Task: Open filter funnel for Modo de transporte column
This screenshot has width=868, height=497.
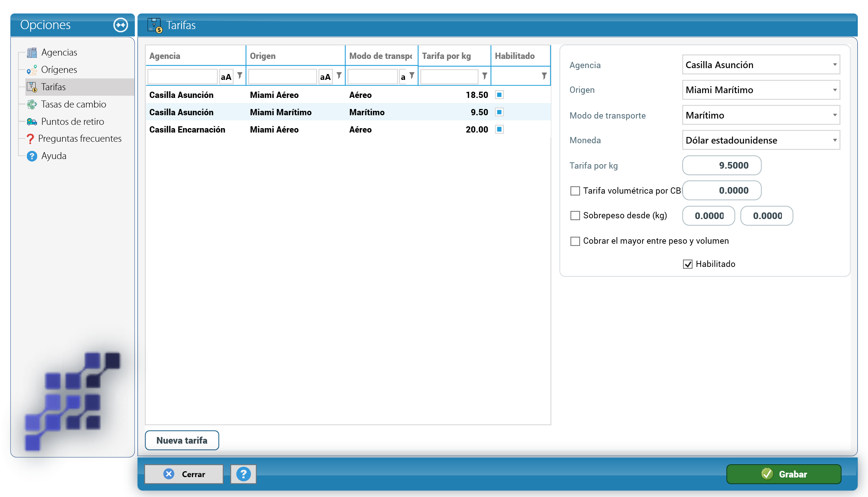Action: point(412,76)
